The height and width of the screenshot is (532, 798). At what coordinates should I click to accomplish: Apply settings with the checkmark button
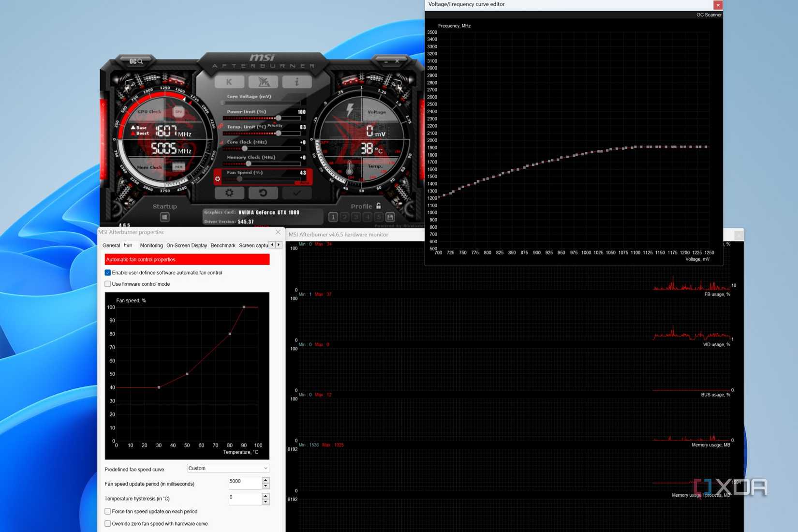pos(296,193)
